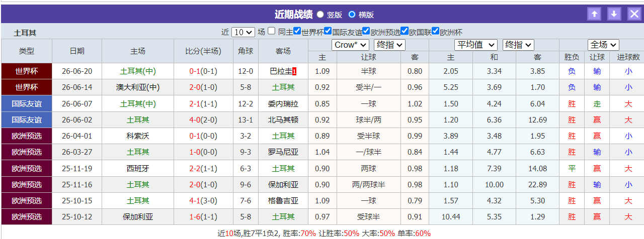Click the odds value 14.08
This screenshot has height=239, width=644.
coord(538,168)
